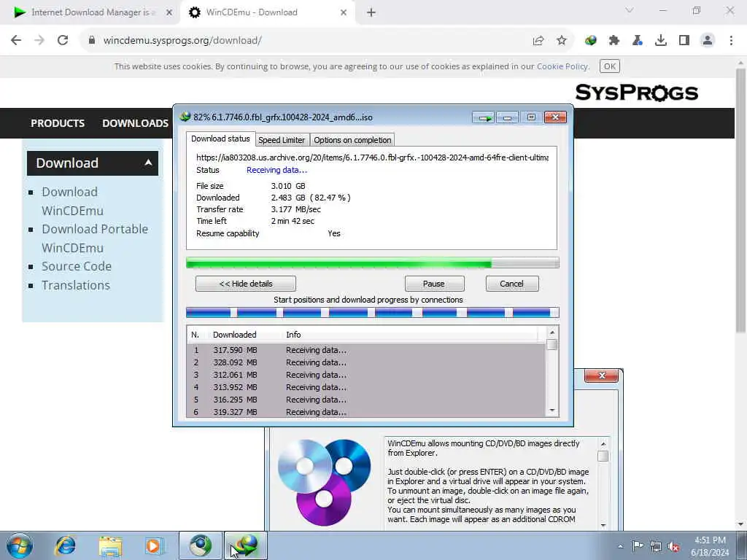The width and height of the screenshot is (747, 560).
Task: Click the site lock icon in address bar
Action: (91, 41)
